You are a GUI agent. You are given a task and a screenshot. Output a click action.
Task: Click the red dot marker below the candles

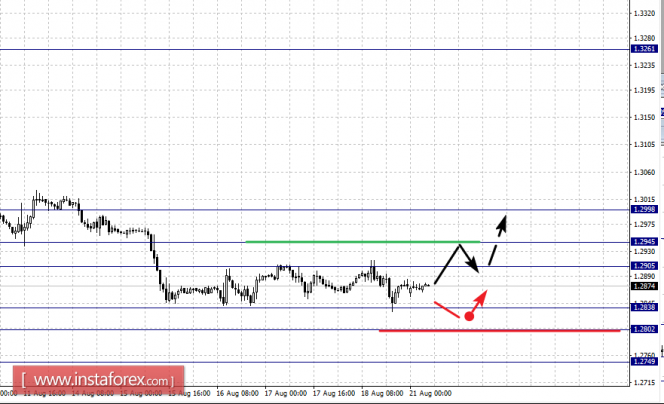click(x=469, y=316)
